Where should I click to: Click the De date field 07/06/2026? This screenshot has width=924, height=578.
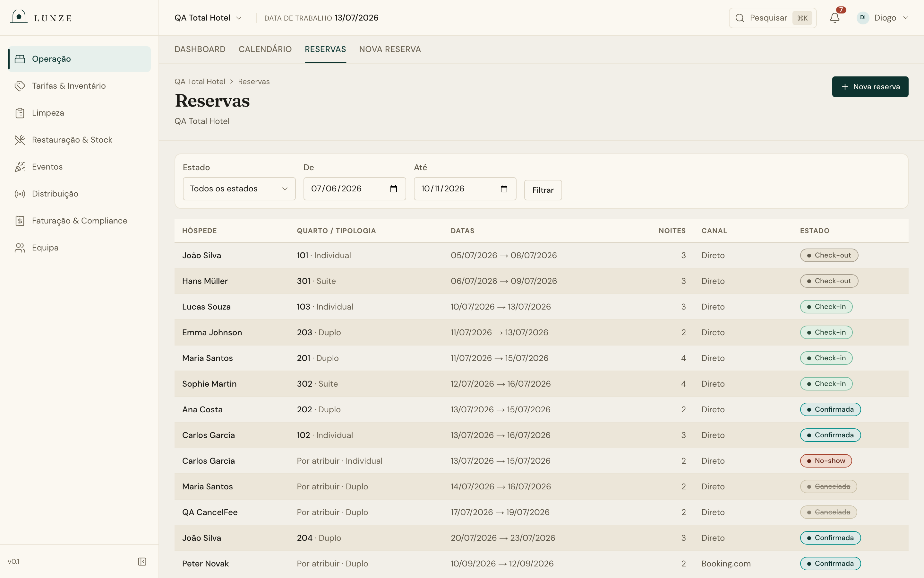pyautogui.click(x=354, y=189)
